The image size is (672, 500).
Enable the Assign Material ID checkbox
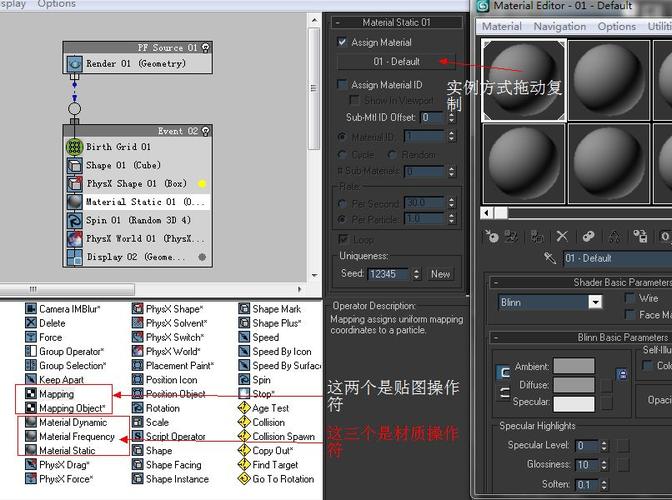coord(342,86)
